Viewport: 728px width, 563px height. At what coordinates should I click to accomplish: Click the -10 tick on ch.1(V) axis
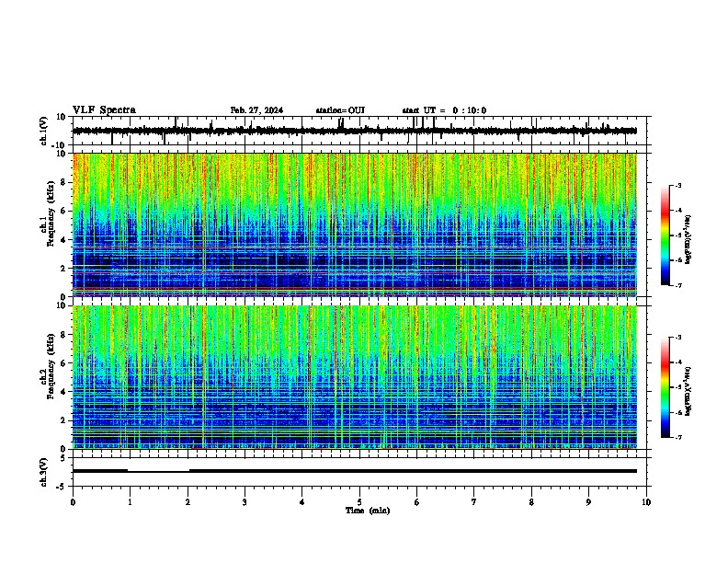pyautogui.click(x=59, y=145)
